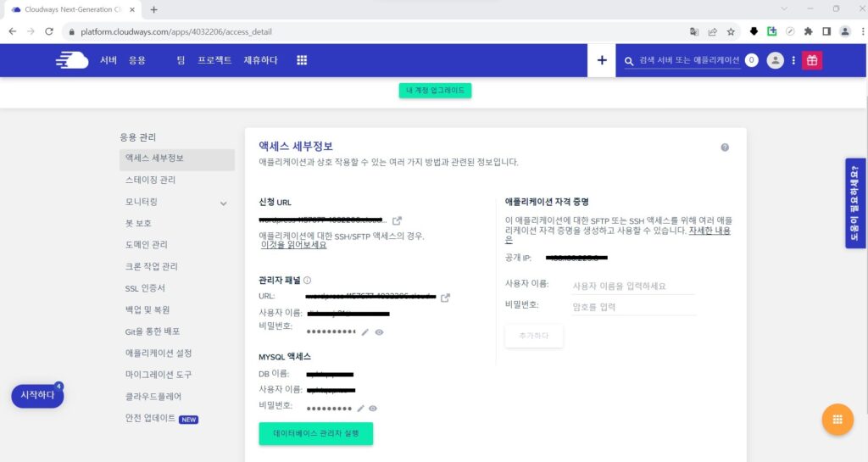This screenshot has width=868, height=462.
Task: Select 백업 및 복원 in sidebar
Action: tap(147, 310)
